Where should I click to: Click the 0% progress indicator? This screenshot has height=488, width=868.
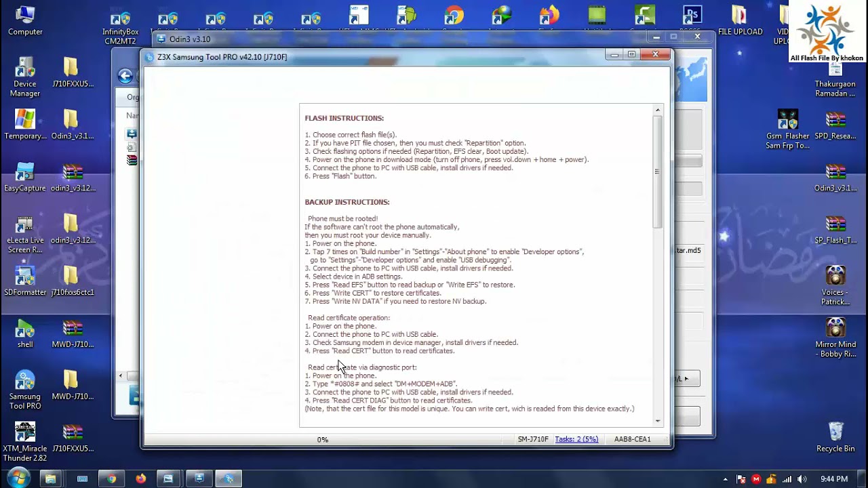click(323, 439)
